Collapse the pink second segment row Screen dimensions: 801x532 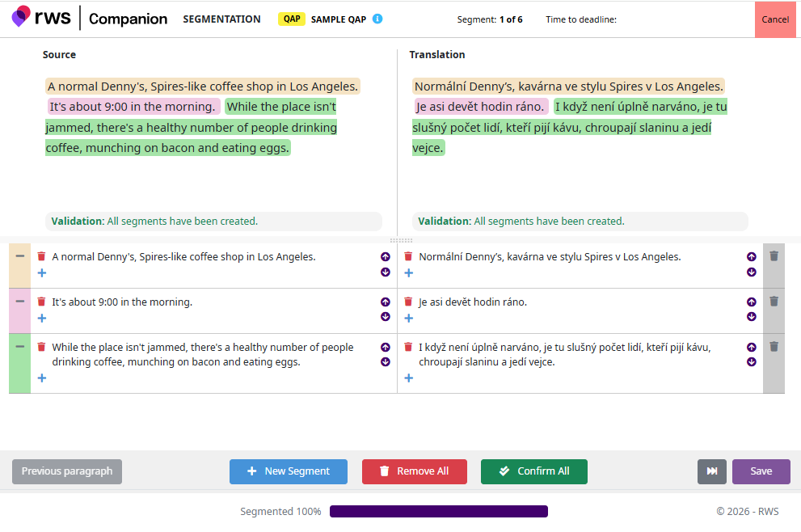pyautogui.click(x=19, y=302)
